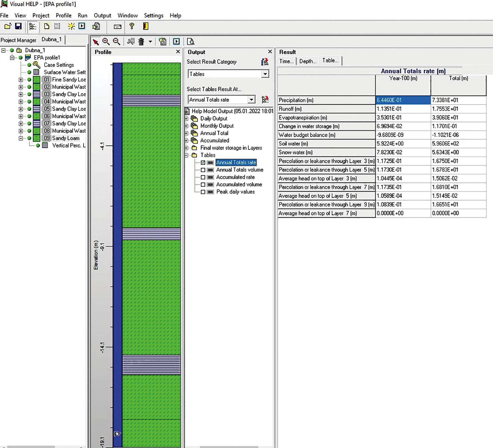Click the Save project toolbar icon
This screenshot has height=448, width=493.
[18, 26]
